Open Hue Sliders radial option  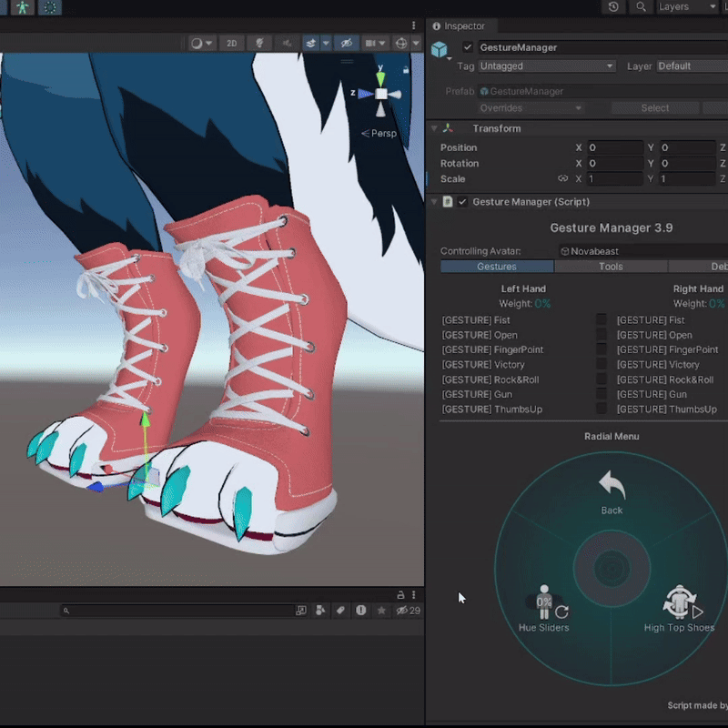(543, 609)
